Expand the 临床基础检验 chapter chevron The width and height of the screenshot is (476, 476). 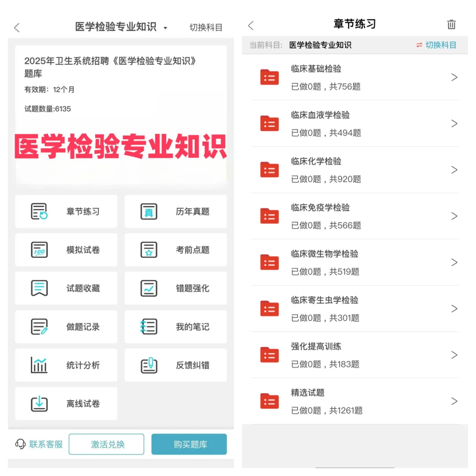[454, 77]
